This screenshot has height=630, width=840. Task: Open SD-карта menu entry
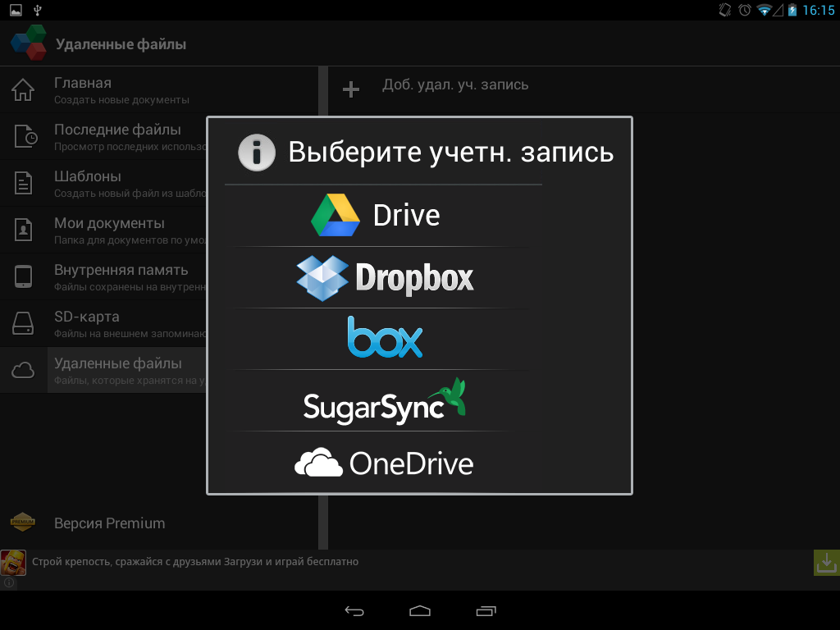point(103,323)
